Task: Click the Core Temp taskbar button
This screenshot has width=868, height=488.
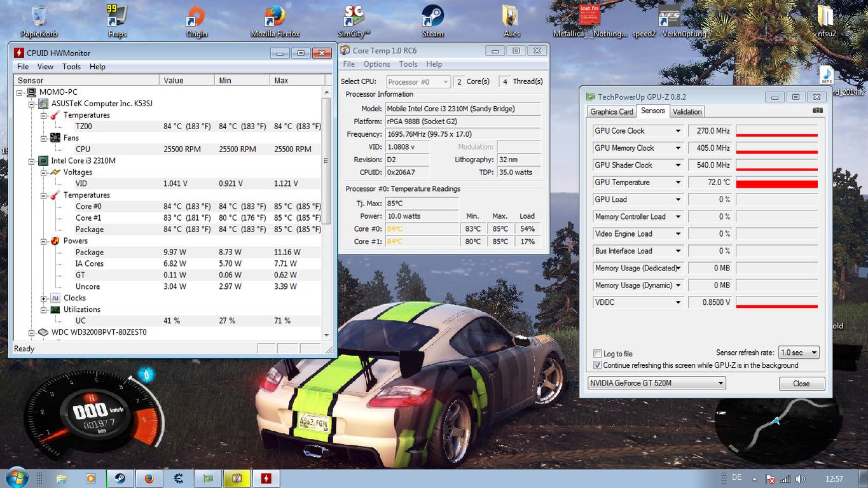Action: 237,478
